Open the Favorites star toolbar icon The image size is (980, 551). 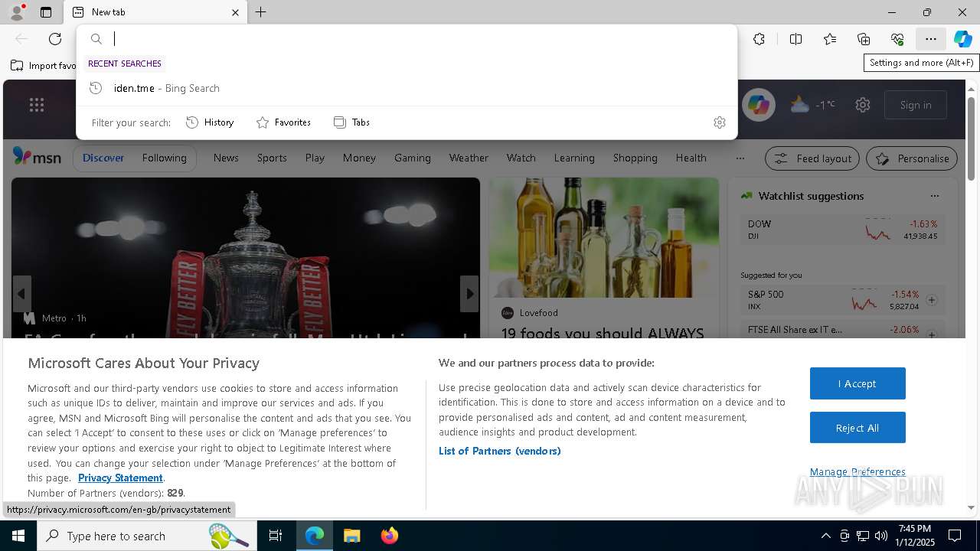coord(829,39)
